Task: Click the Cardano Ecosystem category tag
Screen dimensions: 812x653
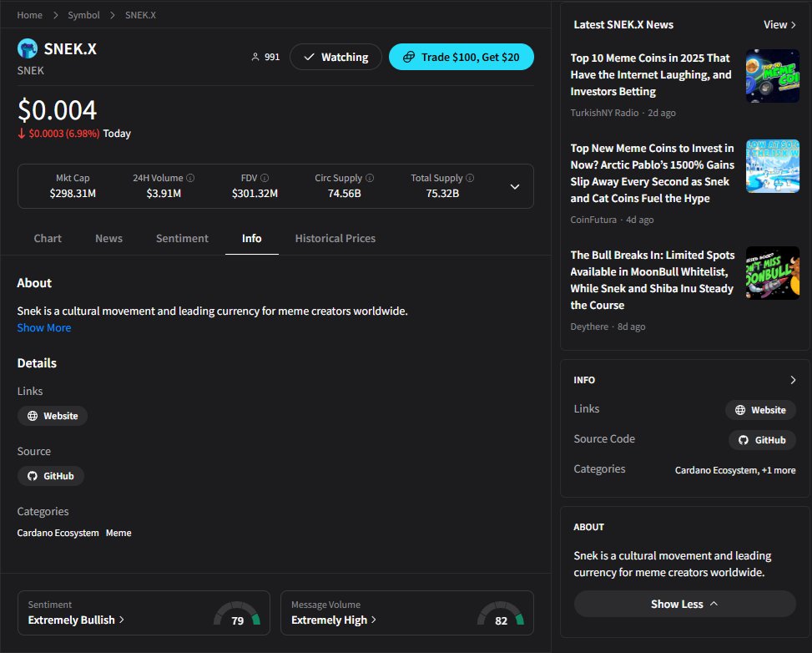Action: (58, 533)
